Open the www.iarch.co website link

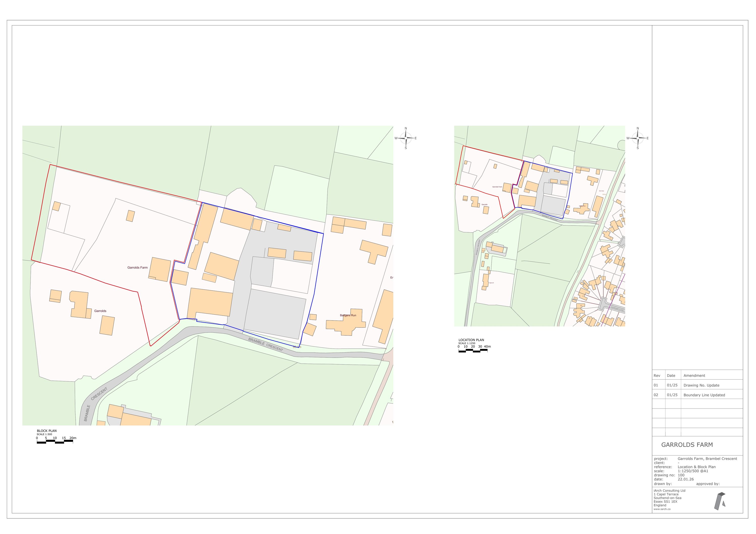tap(662, 509)
